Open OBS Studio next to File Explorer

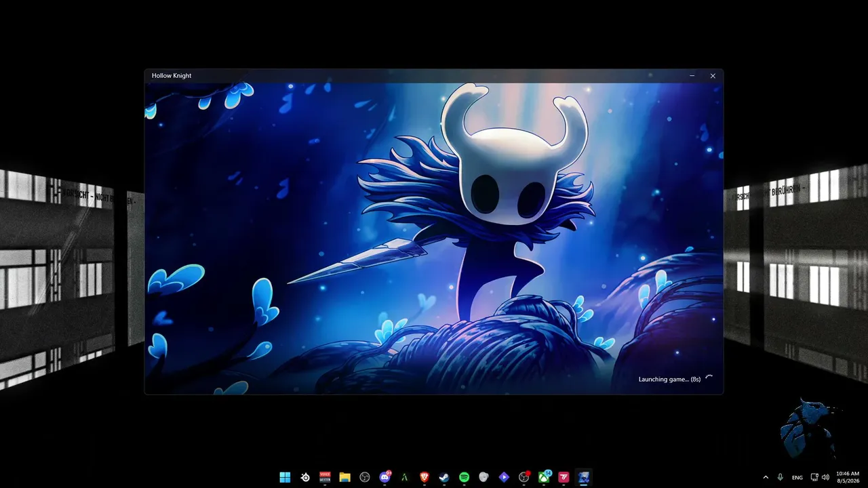365,477
